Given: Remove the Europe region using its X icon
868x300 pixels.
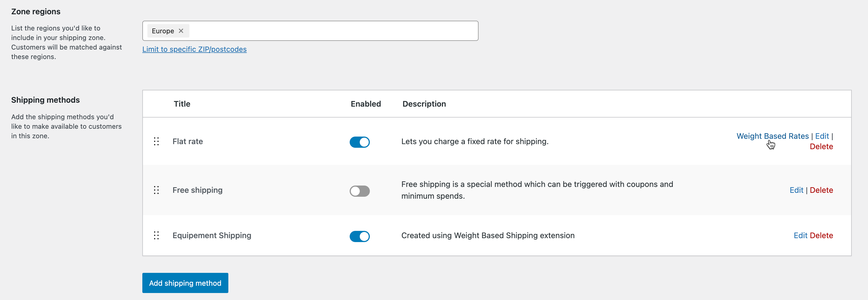Looking at the screenshot, I should pos(181,31).
